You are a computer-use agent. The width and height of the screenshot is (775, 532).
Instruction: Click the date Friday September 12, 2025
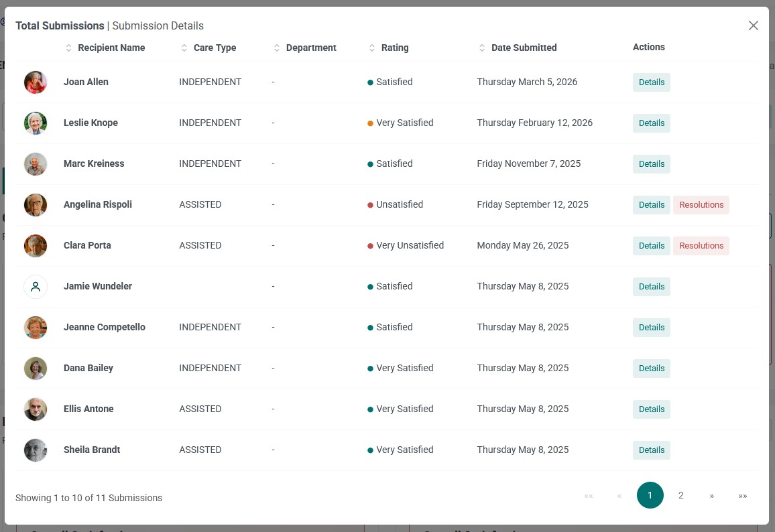point(532,204)
